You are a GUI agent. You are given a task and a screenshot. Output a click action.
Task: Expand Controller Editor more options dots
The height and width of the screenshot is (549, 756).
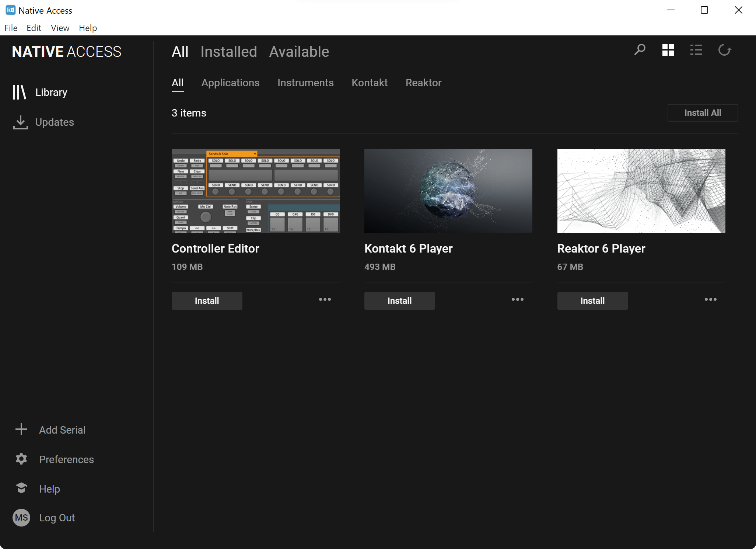point(325,299)
